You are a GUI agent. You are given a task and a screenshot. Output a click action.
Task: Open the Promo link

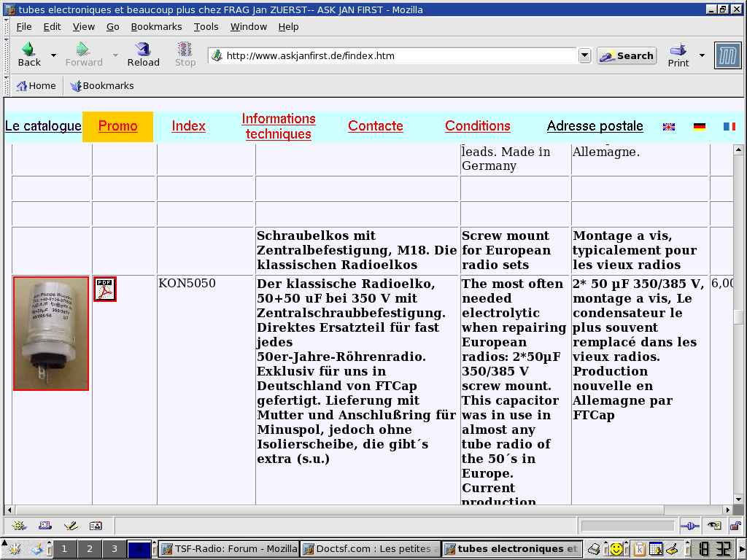[117, 126]
